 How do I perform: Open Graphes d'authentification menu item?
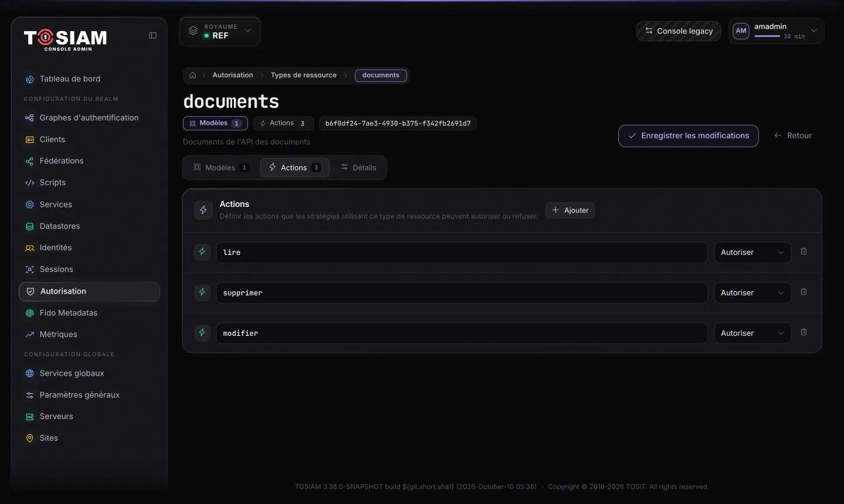tap(89, 118)
